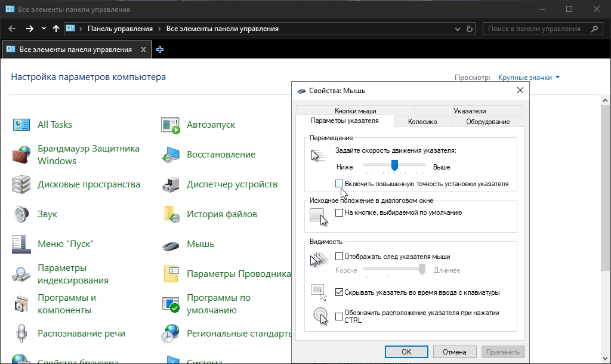Switch to the Указатели tab
Viewport: 611px width, 364px height.
coord(469,110)
